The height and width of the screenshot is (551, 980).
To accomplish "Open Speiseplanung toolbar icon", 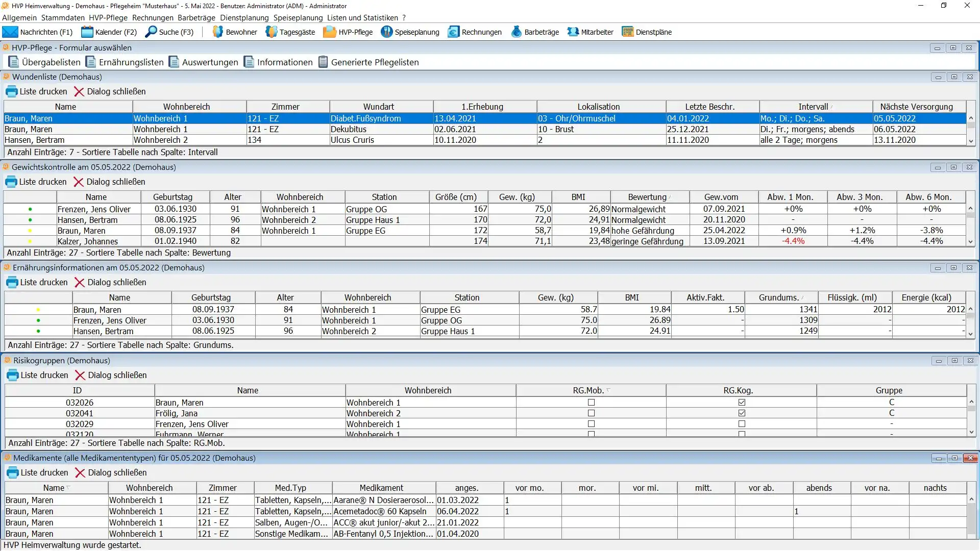I will click(386, 32).
